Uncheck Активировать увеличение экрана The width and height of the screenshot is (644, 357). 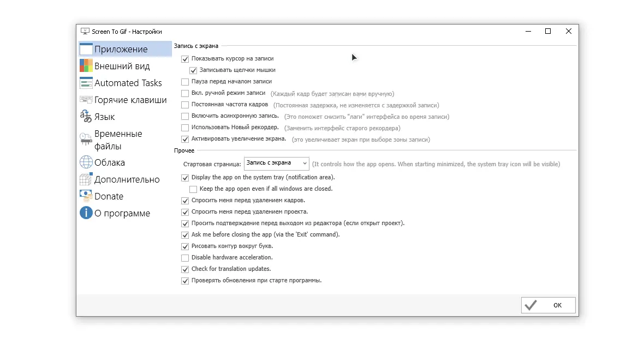[185, 140]
